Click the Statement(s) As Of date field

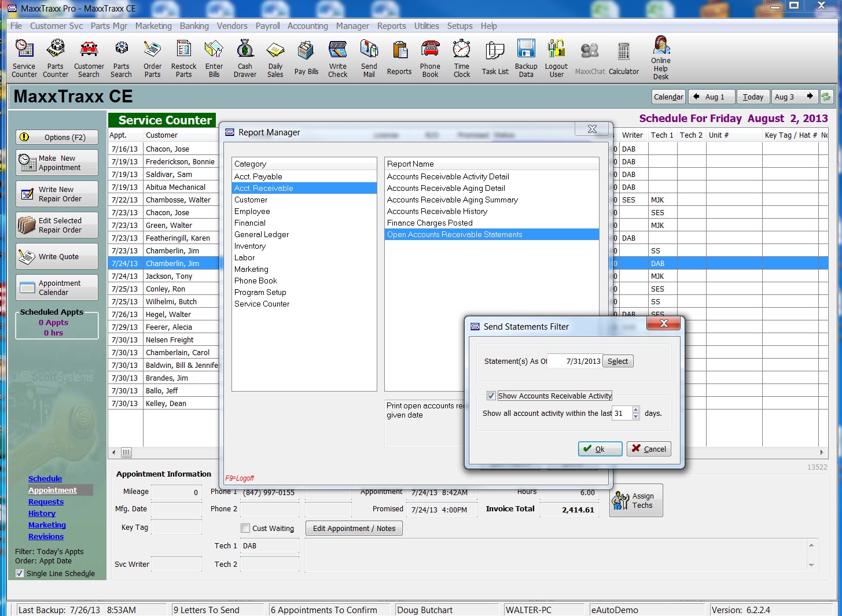pyautogui.click(x=575, y=361)
